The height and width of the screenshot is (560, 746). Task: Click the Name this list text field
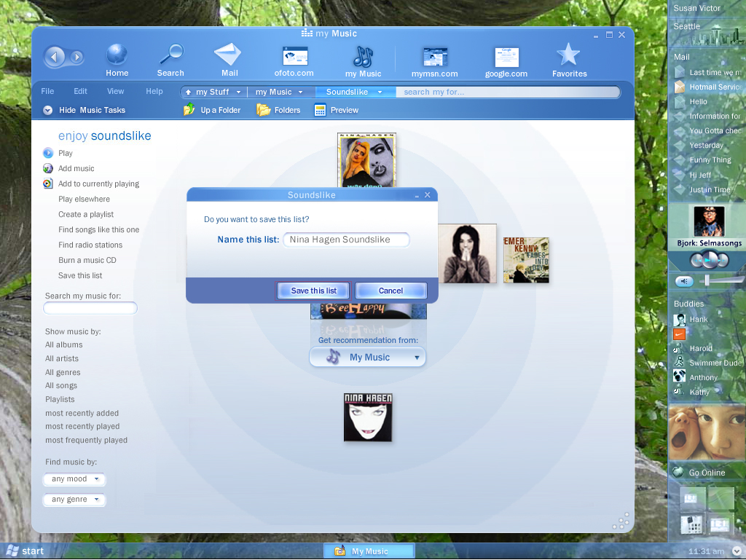pyautogui.click(x=346, y=240)
